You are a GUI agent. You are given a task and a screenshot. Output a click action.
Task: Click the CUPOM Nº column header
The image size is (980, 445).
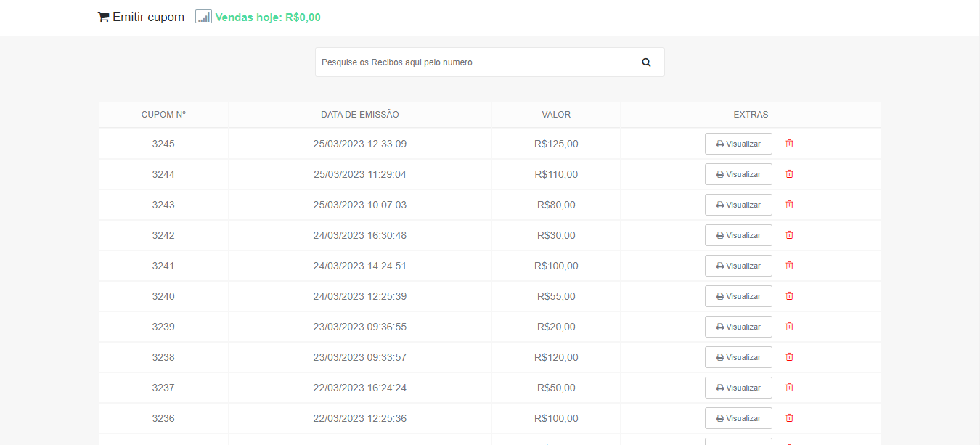coord(163,115)
